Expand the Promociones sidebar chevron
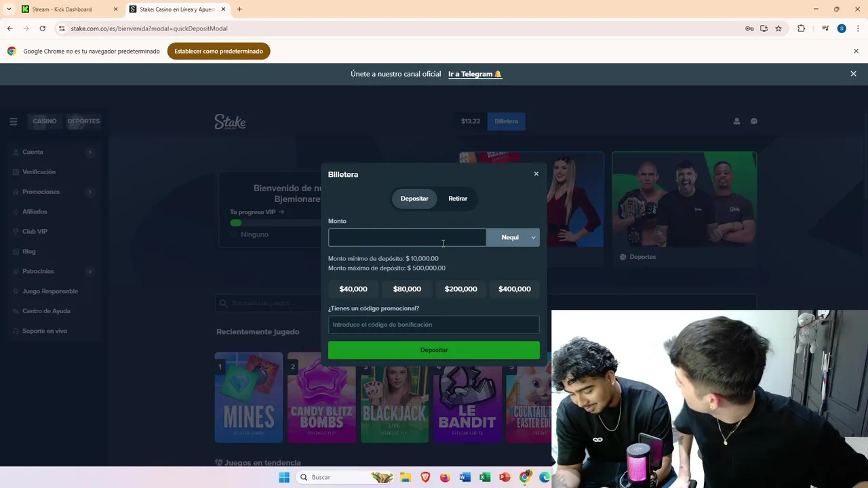This screenshot has height=488, width=868. [90, 192]
